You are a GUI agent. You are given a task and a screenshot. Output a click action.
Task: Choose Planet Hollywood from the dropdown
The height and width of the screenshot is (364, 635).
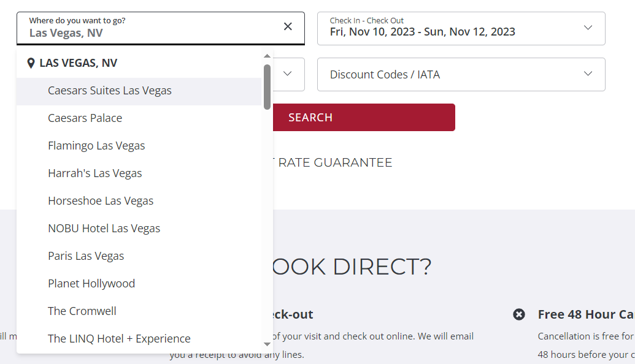point(91,284)
